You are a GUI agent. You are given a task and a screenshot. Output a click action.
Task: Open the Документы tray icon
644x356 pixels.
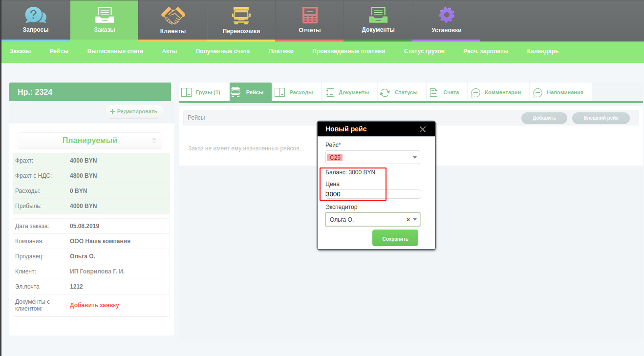click(378, 15)
